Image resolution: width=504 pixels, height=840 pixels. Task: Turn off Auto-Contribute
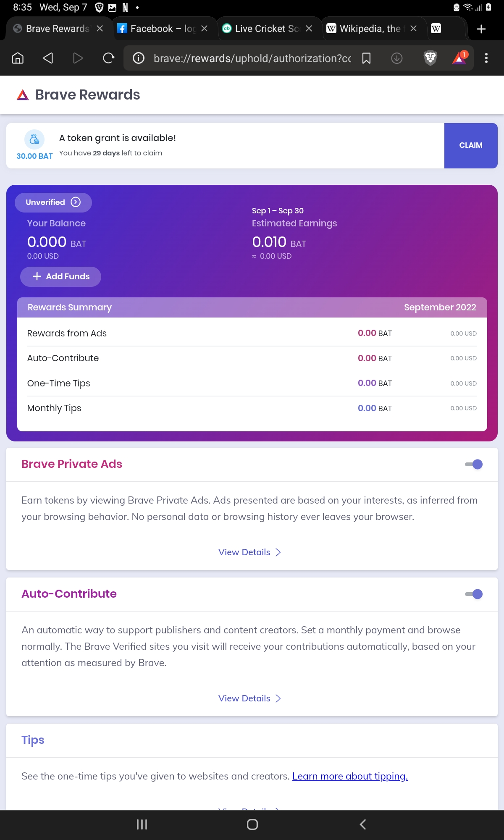tap(475, 594)
